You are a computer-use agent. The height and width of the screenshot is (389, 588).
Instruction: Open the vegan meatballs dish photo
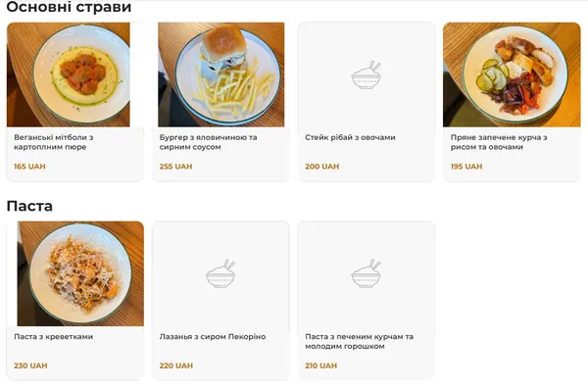click(69, 74)
